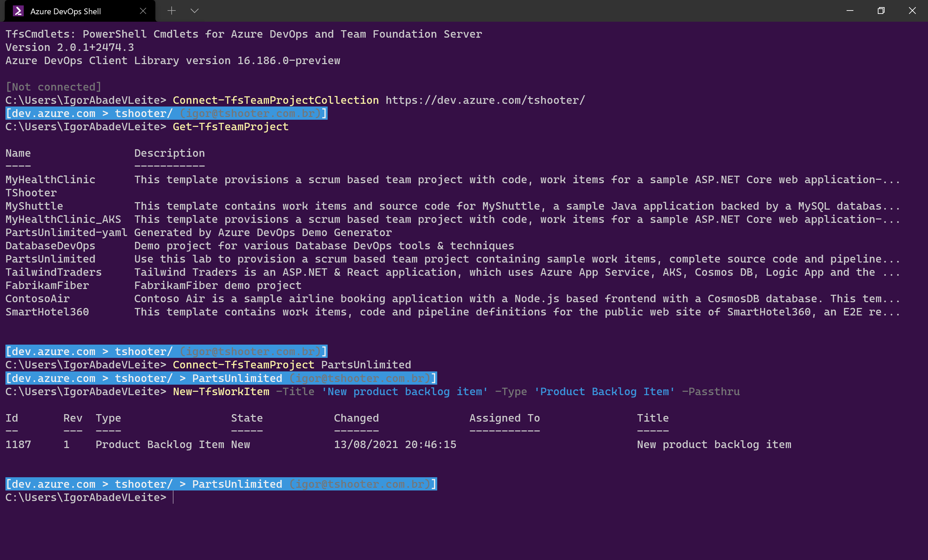Open the new tab profile dropdown chevron
This screenshot has height=560, width=928.
(x=194, y=11)
